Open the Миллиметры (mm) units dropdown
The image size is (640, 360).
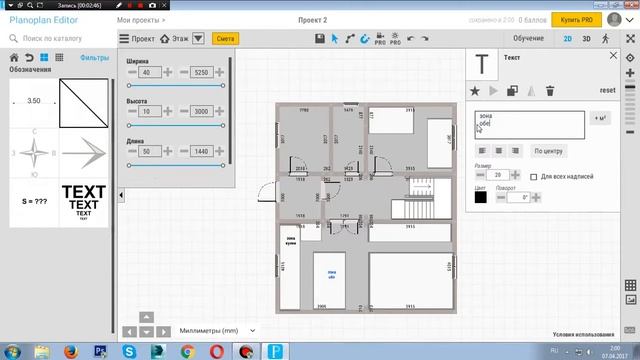[218, 331]
